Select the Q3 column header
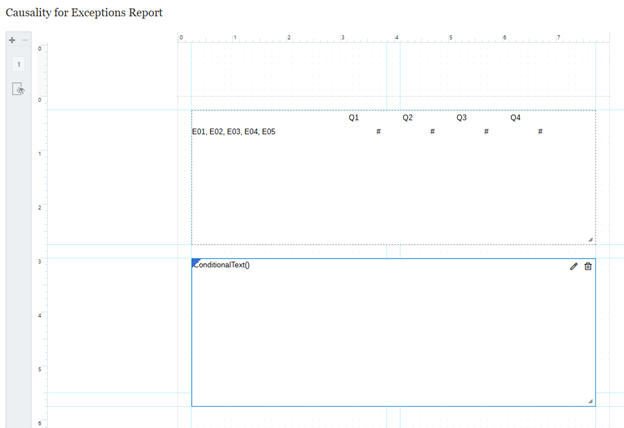This screenshot has height=428, width=624. click(x=461, y=118)
